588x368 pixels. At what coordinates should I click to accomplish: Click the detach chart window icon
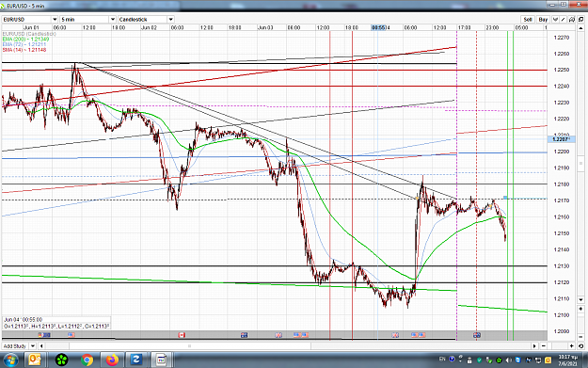580,19
